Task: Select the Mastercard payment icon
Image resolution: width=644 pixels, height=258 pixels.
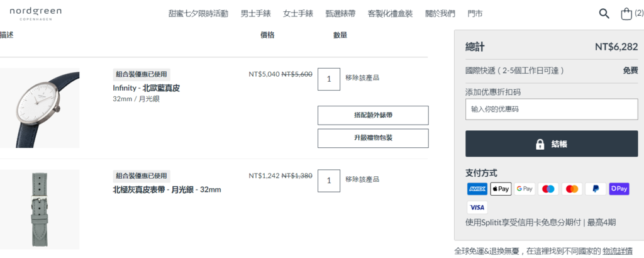Action: (x=572, y=189)
